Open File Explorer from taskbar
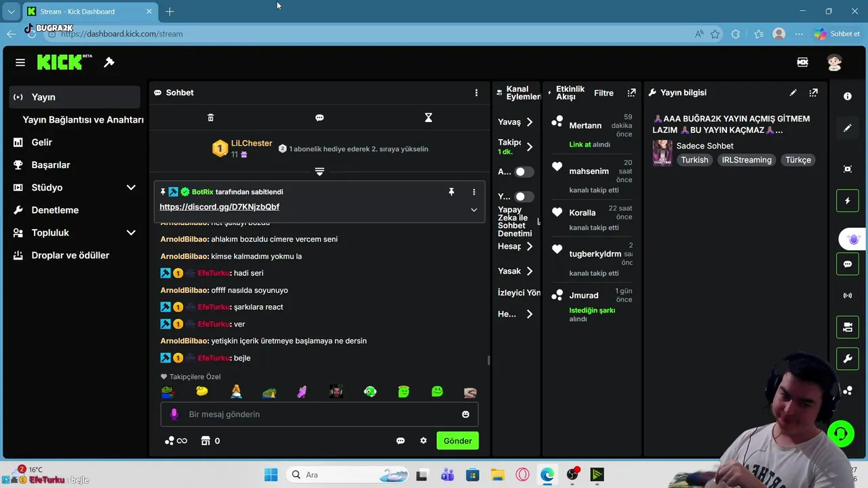Viewport: 868px width, 488px height. (x=498, y=474)
